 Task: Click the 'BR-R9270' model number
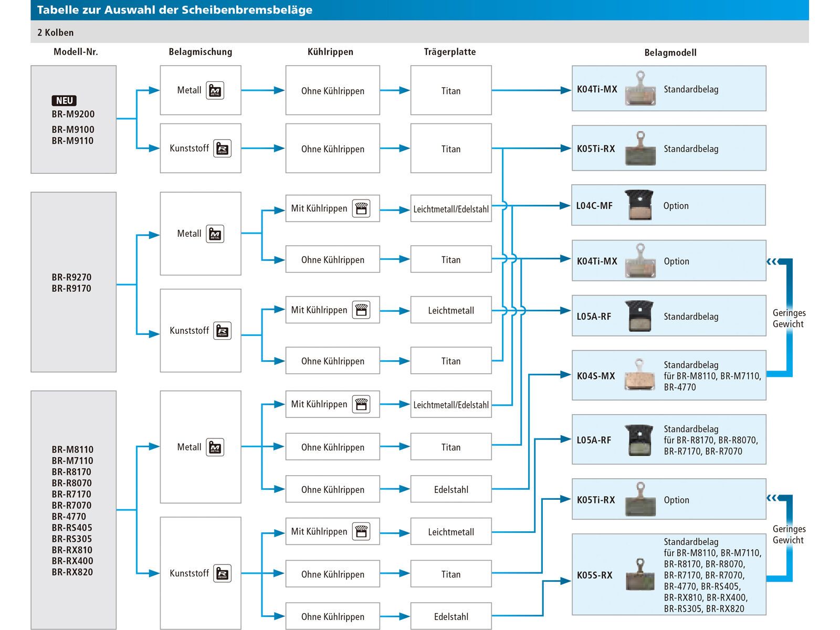[x=71, y=277]
